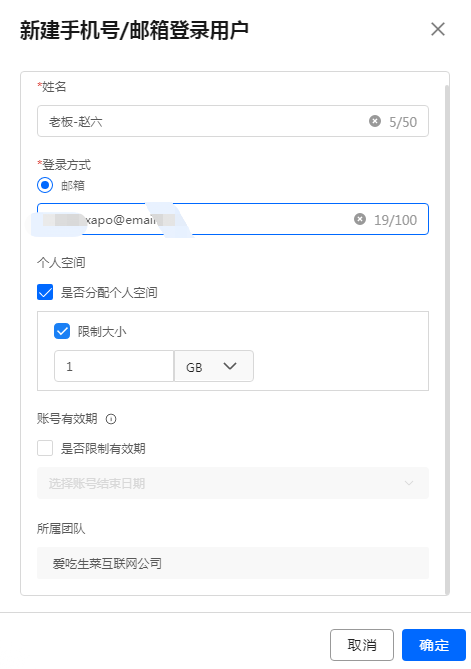This screenshot has height=669, width=471.
Task: Close the 新建手机号/邮箱登录用户 dialog
Action: point(438,29)
